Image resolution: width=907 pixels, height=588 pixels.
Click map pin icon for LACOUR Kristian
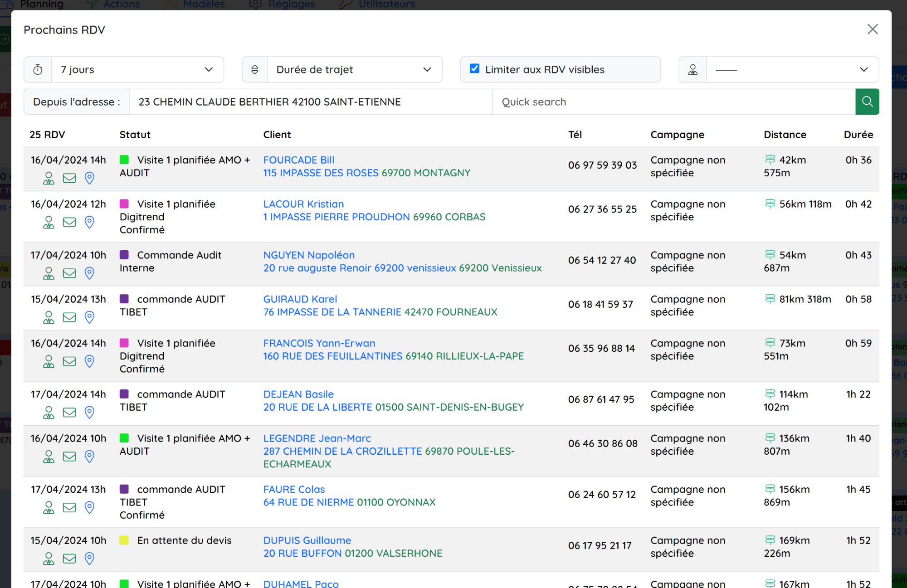89,222
